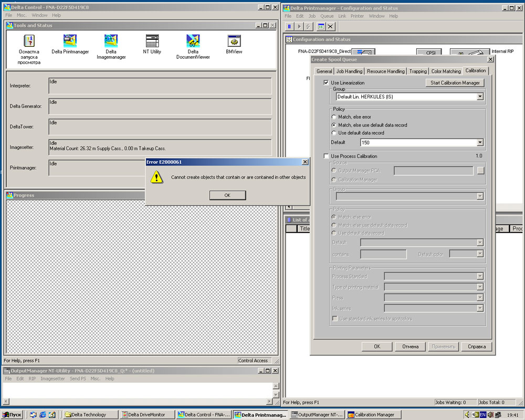Enable the Use Process Calibration checkbox
Viewport: 525px width, 420px height.
coord(326,156)
